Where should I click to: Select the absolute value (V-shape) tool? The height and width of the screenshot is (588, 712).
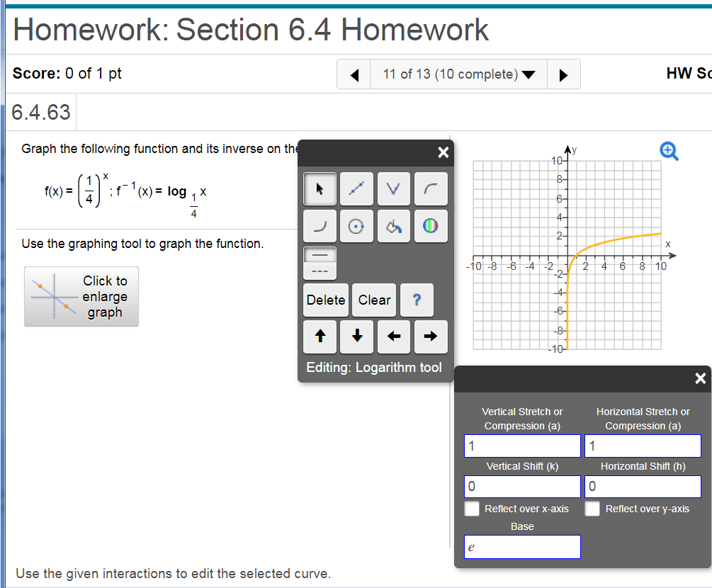point(394,188)
